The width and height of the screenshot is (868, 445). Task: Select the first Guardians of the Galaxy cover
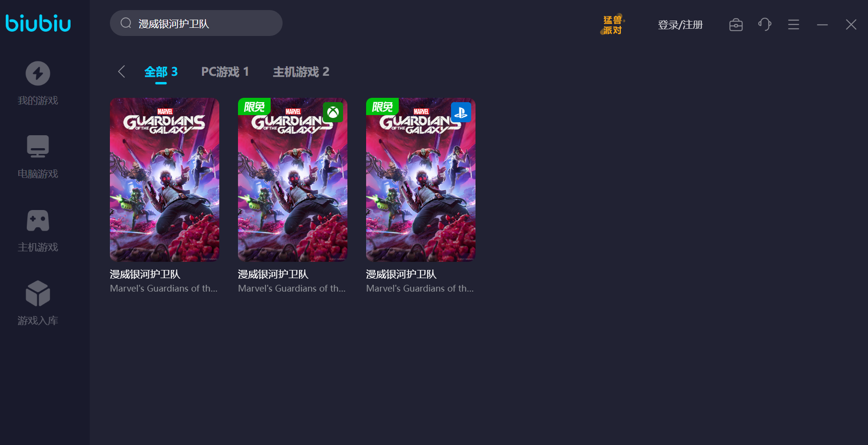[165, 180]
